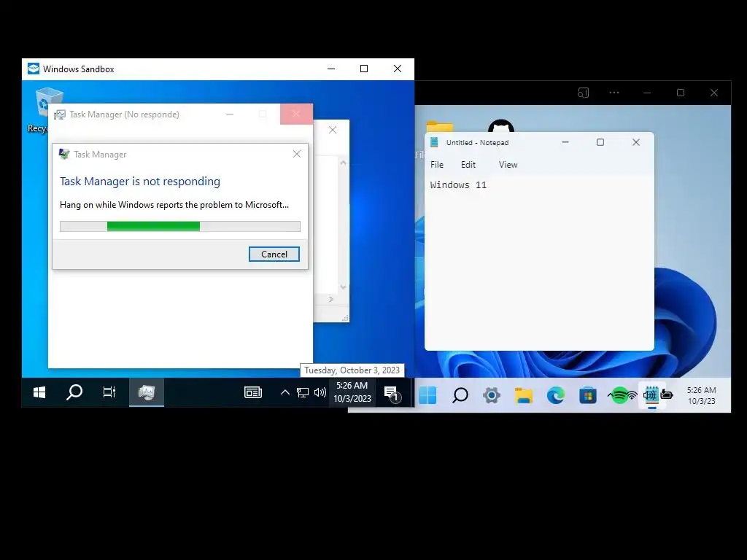Select Task Manager on the Sandbox taskbar
This screenshot has height=560, width=747.
146,392
